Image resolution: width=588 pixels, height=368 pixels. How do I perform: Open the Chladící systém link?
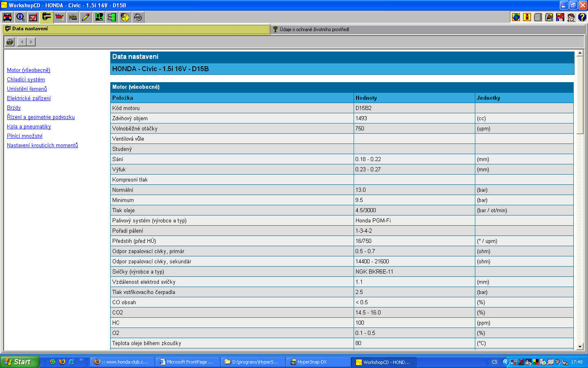[26, 80]
